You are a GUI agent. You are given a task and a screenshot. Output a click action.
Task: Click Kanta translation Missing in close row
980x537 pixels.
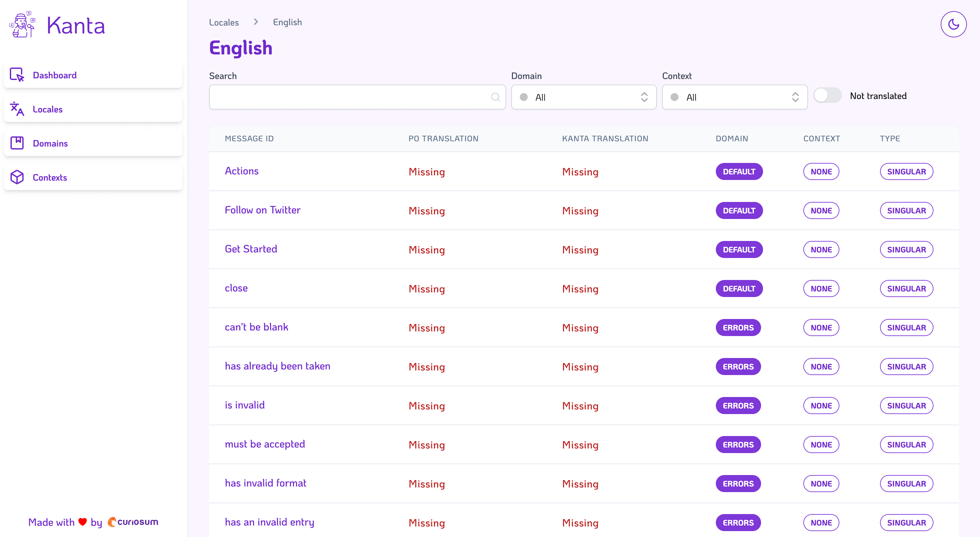pyautogui.click(x=580, y=289)
